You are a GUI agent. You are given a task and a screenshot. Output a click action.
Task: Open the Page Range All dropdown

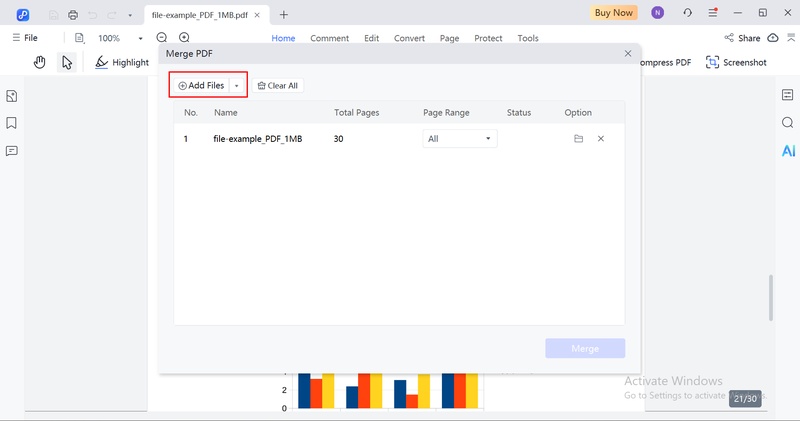(x=460, y=139)
